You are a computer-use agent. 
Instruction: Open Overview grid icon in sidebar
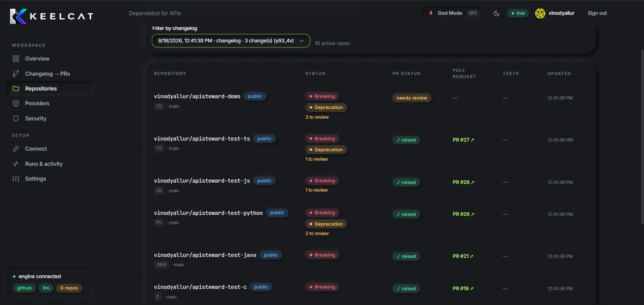tap(16, 59)
